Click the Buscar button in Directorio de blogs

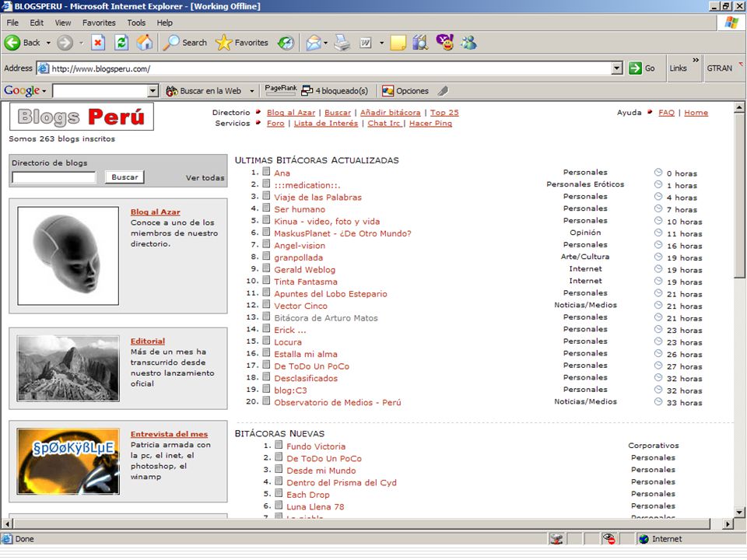124,177
